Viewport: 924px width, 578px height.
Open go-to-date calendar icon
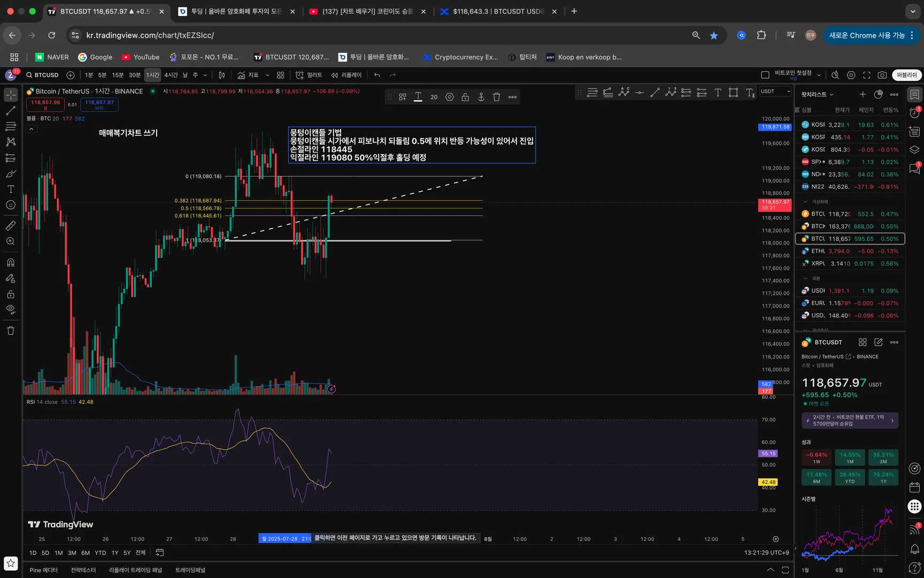[x=160, y=552]
